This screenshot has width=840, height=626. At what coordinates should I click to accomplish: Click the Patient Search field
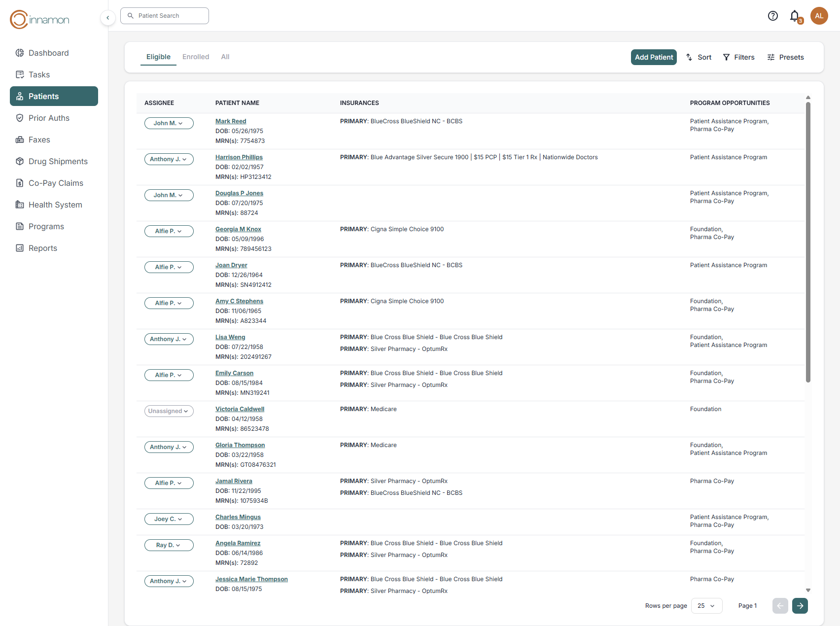[x=165, y=16]
